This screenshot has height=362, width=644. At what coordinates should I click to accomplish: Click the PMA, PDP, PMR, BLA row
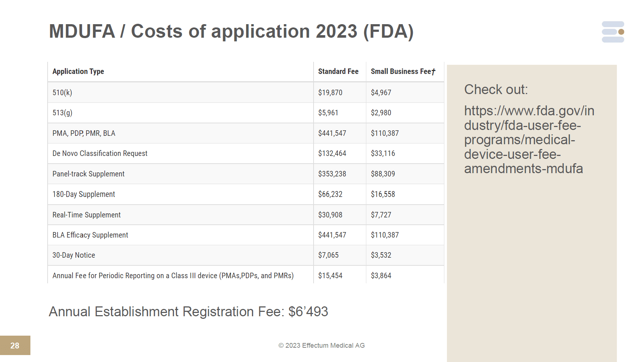[84, 133]
